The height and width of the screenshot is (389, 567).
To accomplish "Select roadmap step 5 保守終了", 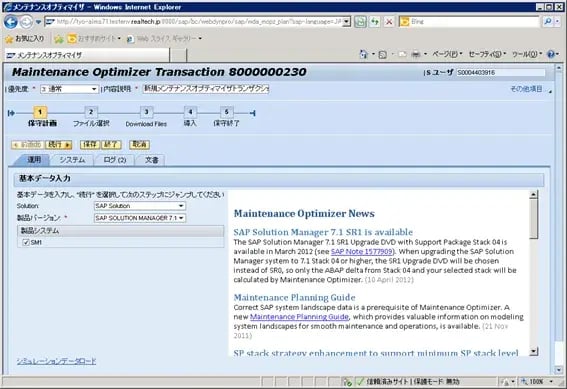I will 226,112.
